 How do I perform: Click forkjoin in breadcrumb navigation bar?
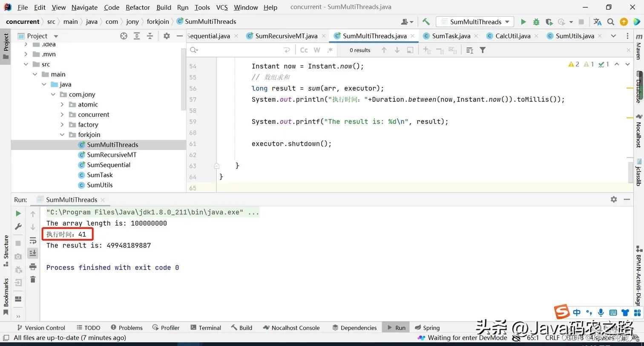(158, 22)
